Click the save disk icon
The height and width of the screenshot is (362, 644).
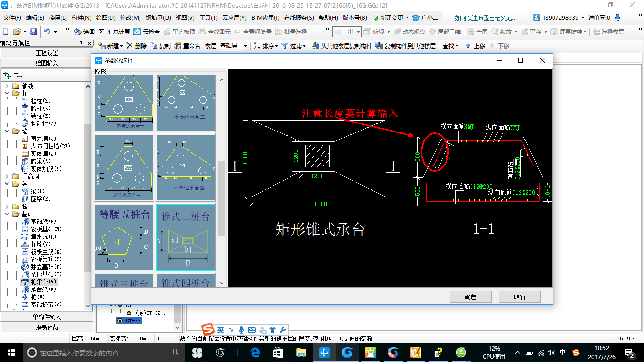(x=33, y=32)
